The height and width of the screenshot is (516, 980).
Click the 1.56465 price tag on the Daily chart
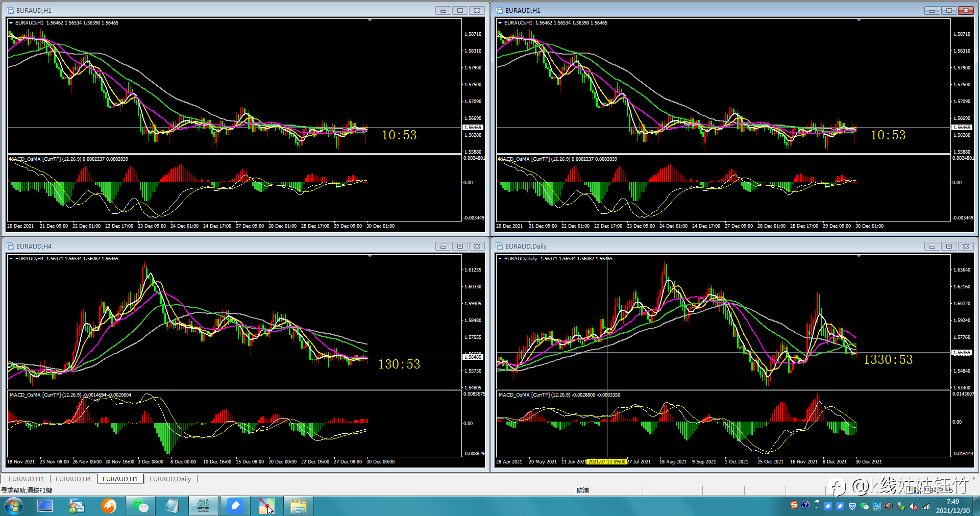pos(962,353)
